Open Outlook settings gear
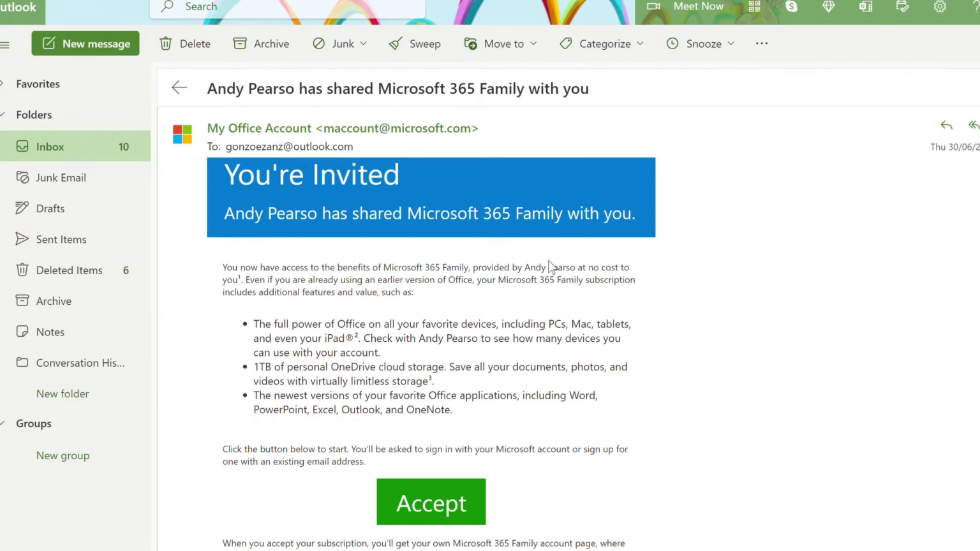 [940, 7]
